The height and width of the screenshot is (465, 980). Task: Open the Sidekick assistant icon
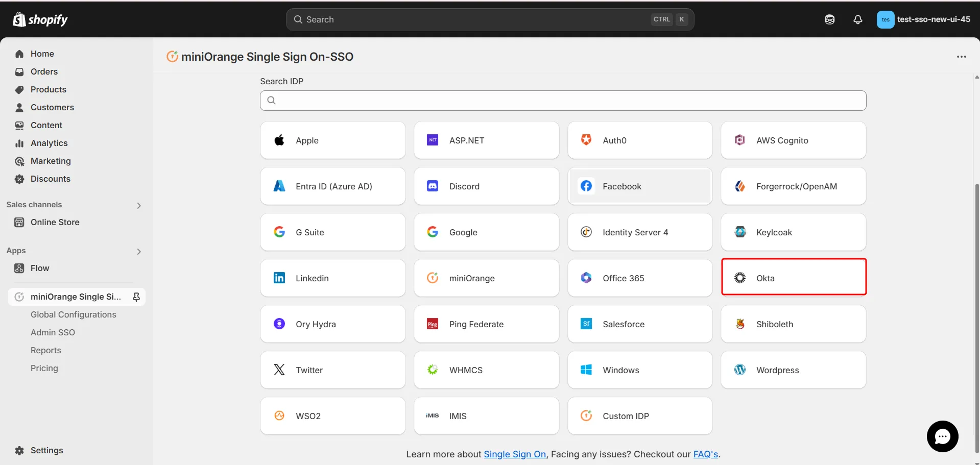pyautogui.click(x=830, y=19)
